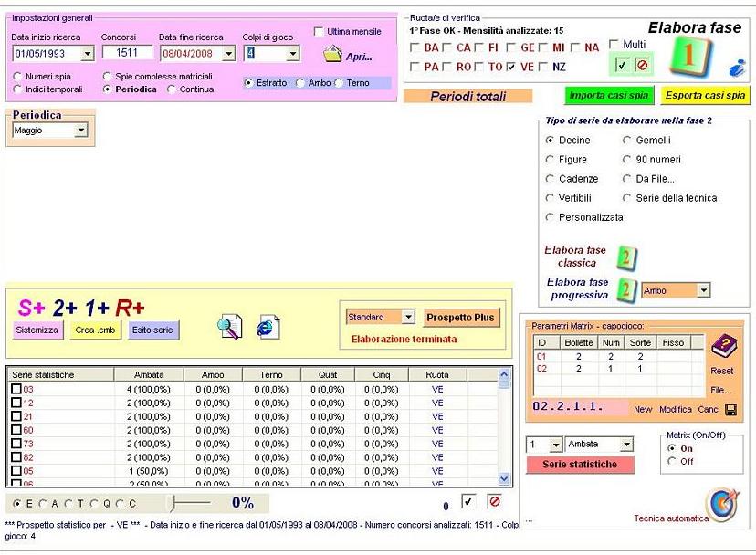Open file with the Apri folder icon
756x555 pixels.
tap(332, 54)
